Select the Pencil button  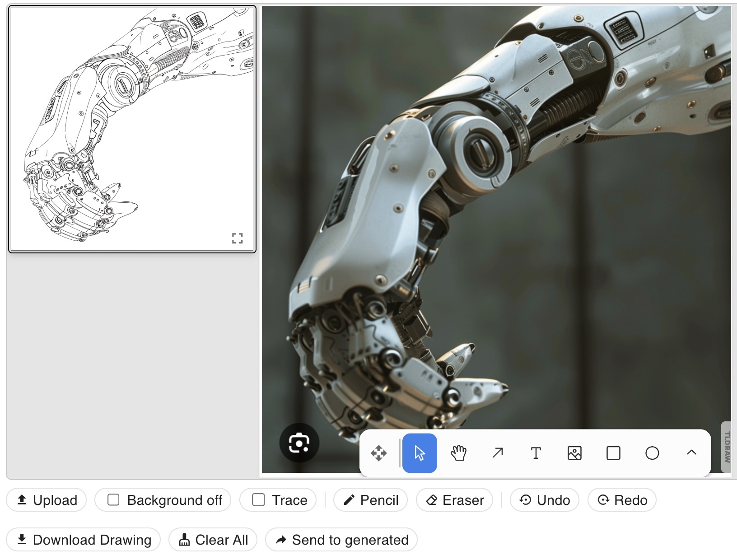pyautogui.click(x=370, y=500)
